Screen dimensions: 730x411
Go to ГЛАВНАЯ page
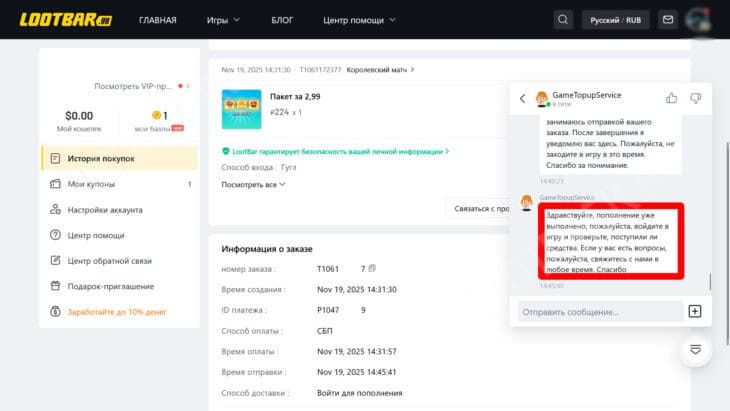tap(157, 20)
